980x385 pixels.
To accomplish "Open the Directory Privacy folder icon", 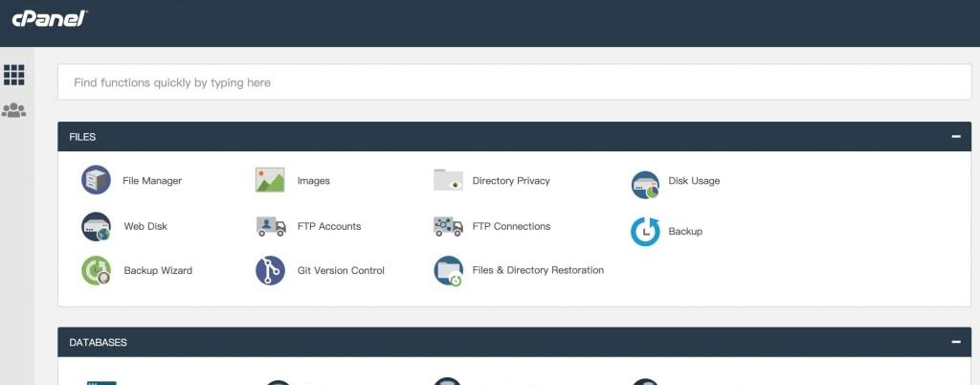I will pyautogui.click(x=448, y=180).
